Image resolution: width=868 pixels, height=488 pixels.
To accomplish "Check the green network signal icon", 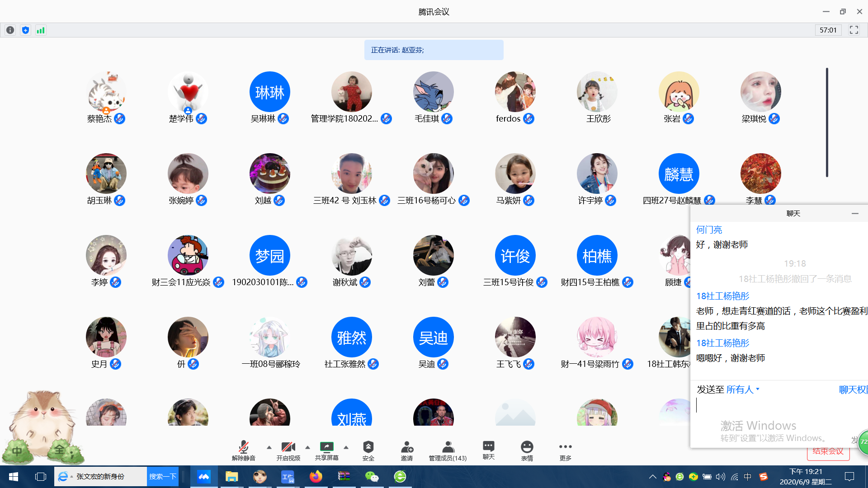I will pyautogui.click(x=41, y=30).
